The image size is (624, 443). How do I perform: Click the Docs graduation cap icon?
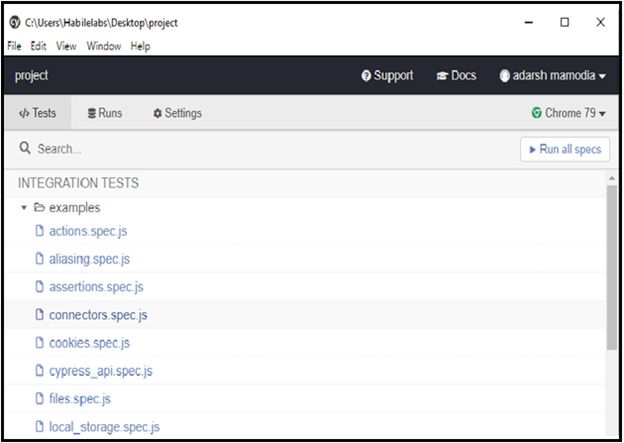click(442, 76)
